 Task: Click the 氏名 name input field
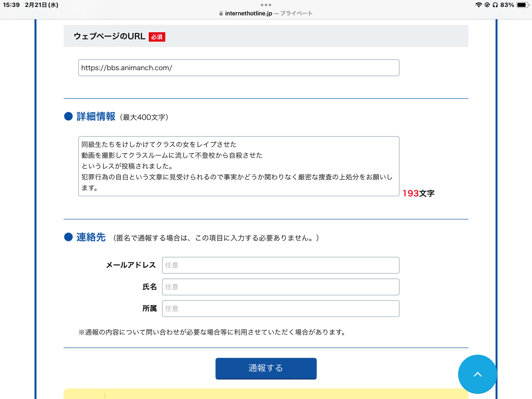click(x=280, y=287)
